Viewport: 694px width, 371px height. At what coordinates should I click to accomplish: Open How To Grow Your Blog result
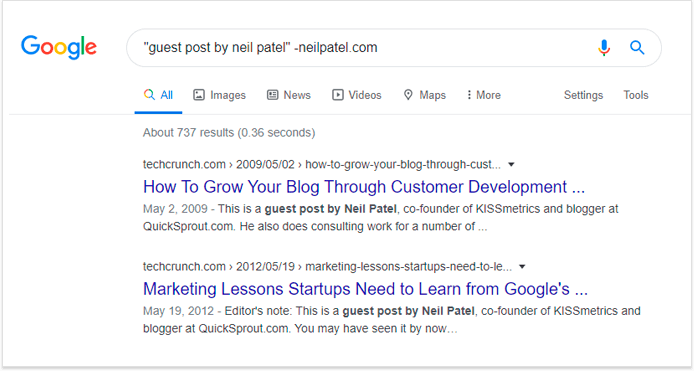click(364, 187)
